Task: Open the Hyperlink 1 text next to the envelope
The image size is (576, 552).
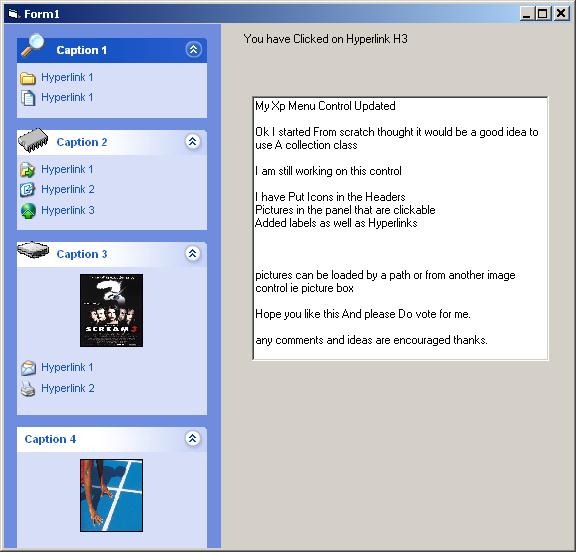Action: pyautogui.click(x=67, y=368)
